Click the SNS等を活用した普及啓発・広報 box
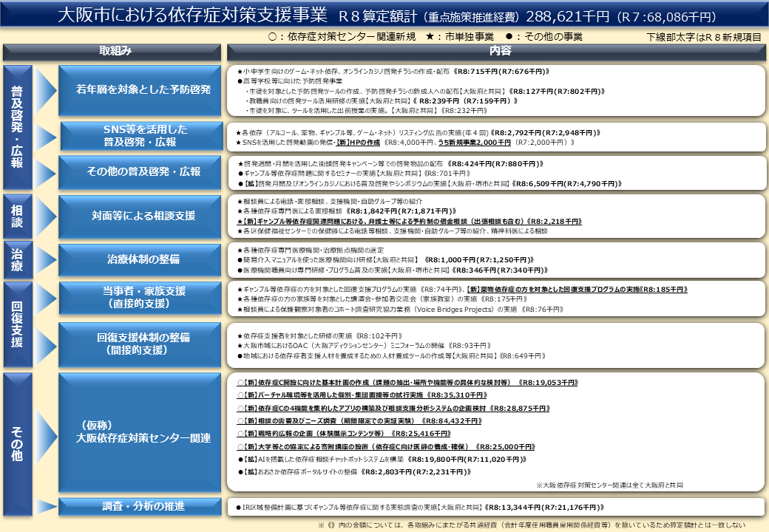This screenshot has width=769, height=532. click(x=140, y=136)
